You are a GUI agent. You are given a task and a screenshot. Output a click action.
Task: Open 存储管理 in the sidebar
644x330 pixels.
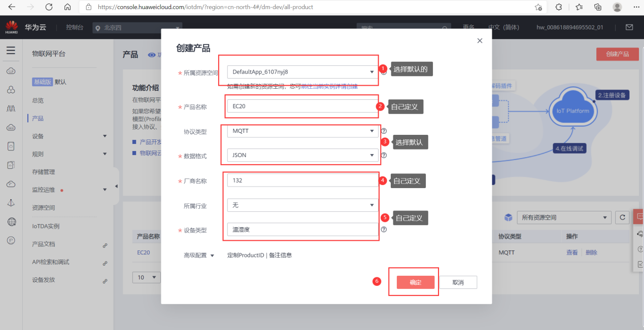click(44, 172)
